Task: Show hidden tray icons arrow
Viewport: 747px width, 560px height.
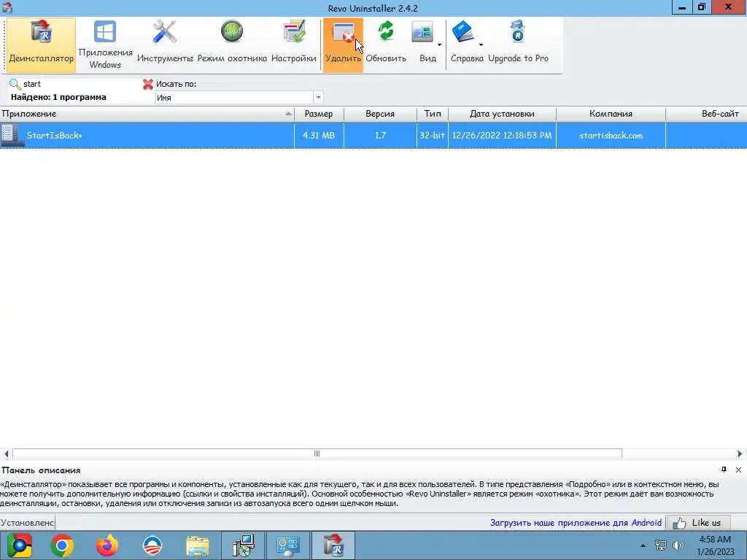Action: click(643, 545)
